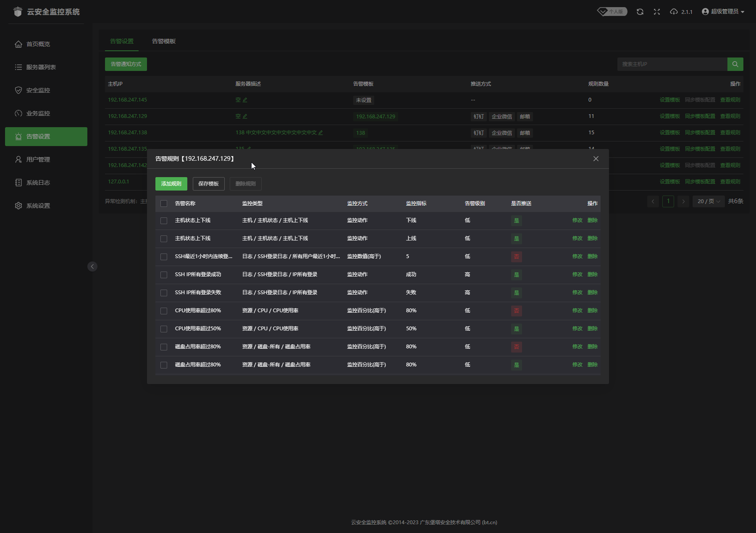Click the refresh icon in top bar
756x533 pixels.
[x=640, y=12]
